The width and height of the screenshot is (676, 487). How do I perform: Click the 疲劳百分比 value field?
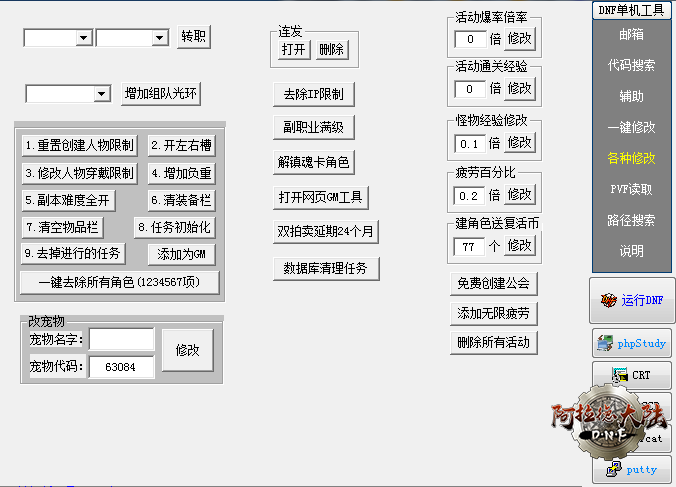pos(470,194)
